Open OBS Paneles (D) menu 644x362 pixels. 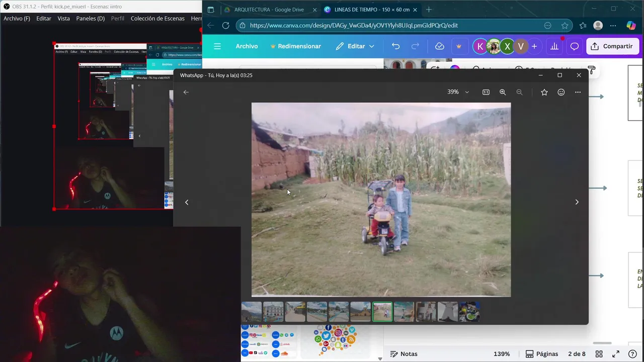91,19
